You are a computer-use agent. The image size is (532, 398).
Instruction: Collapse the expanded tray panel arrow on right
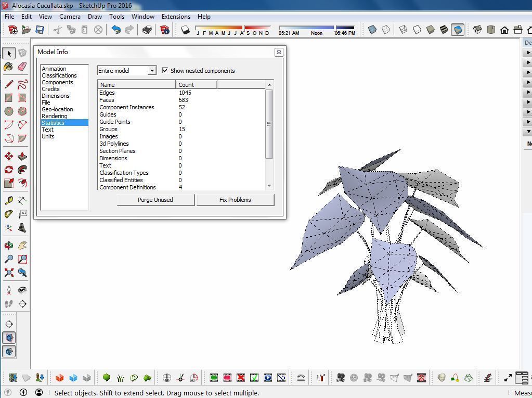[x=528, y=131]
